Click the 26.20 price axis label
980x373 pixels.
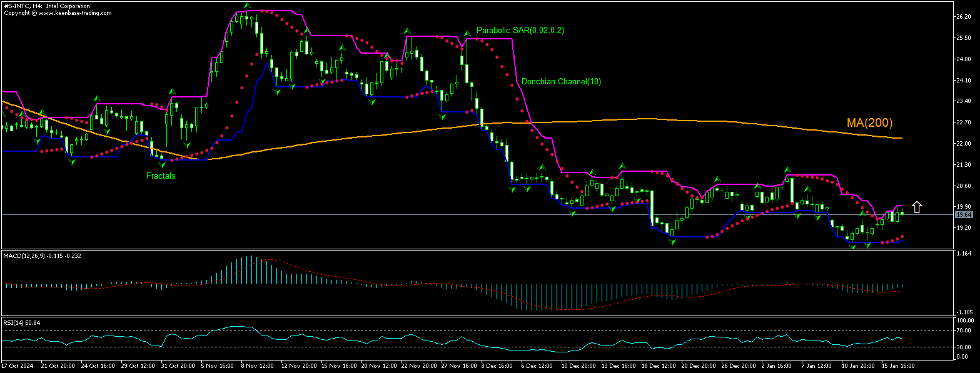962,17
